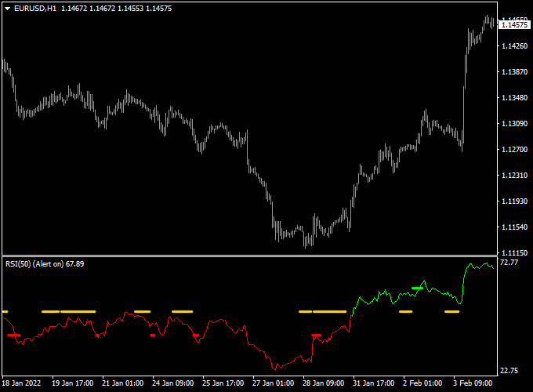The width and height of the screenshot is (533, 392).
Task: Click the 1.11540 price axis label
Action: coord(515,227)
